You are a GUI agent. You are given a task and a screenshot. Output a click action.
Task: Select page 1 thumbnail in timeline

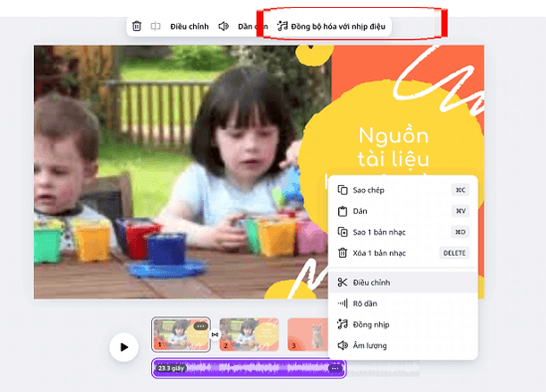pos(181,334)
